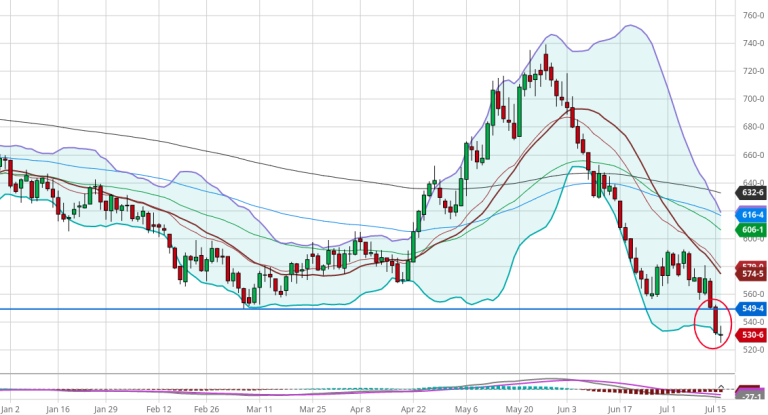Click the 530-6 red last price tag
The width and height of the screenshot is (768, 415).
[x=752, y=335]
